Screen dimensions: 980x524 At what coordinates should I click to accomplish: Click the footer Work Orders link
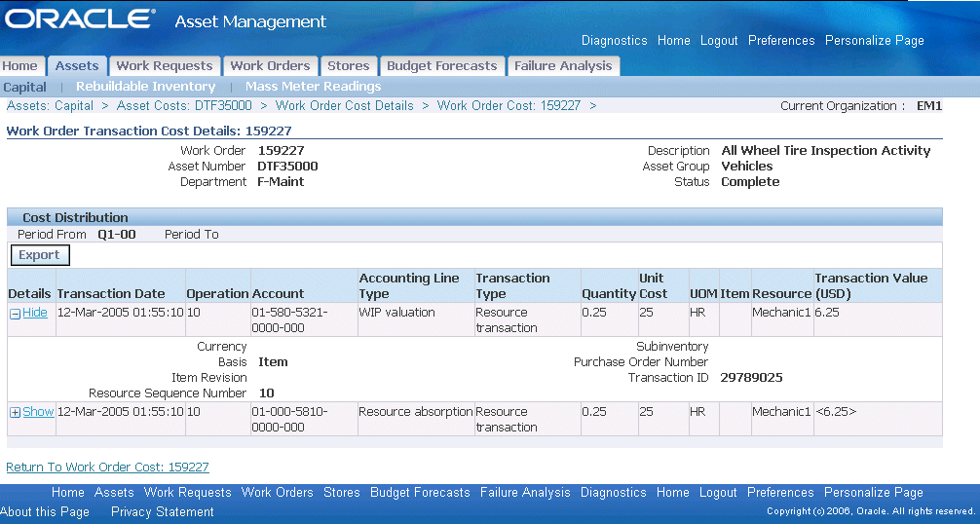click(277, 492)
